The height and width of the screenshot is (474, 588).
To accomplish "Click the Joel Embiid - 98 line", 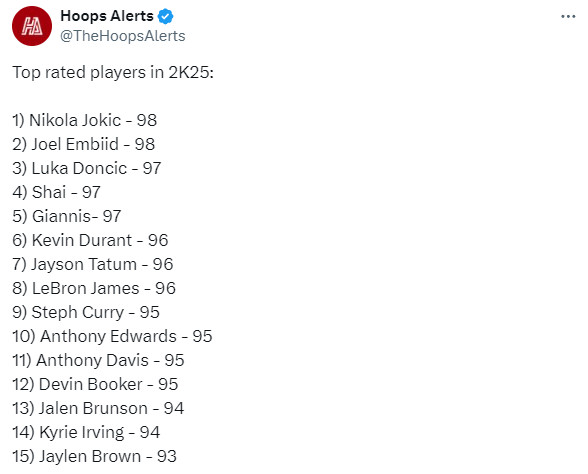I will point(84,144).
